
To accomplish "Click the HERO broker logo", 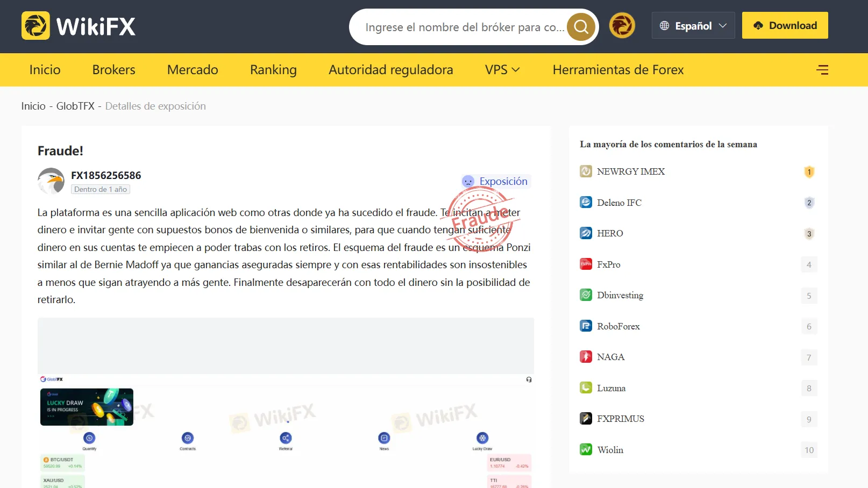I will (x=586, y=233).
